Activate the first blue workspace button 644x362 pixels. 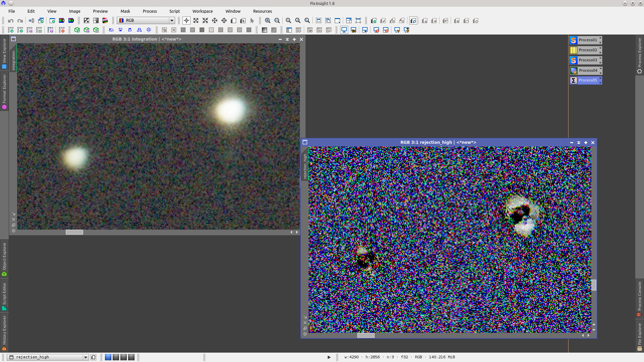(x=108, y=357)
